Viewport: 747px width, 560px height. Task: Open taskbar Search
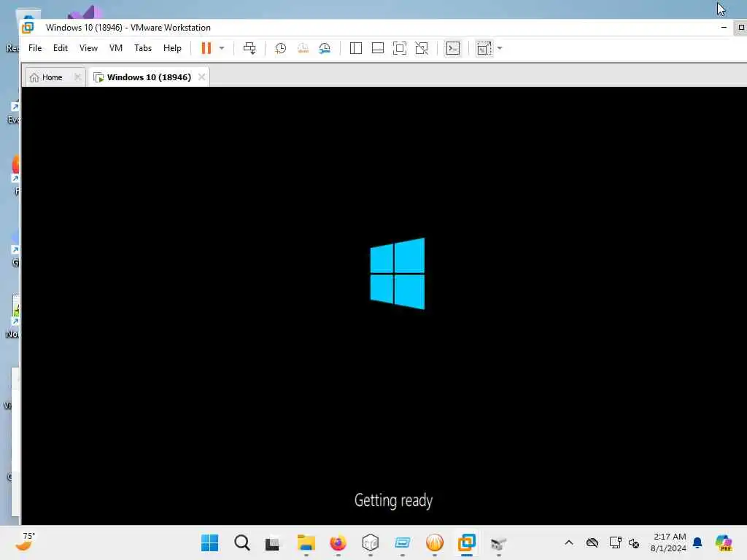(242, 542)
